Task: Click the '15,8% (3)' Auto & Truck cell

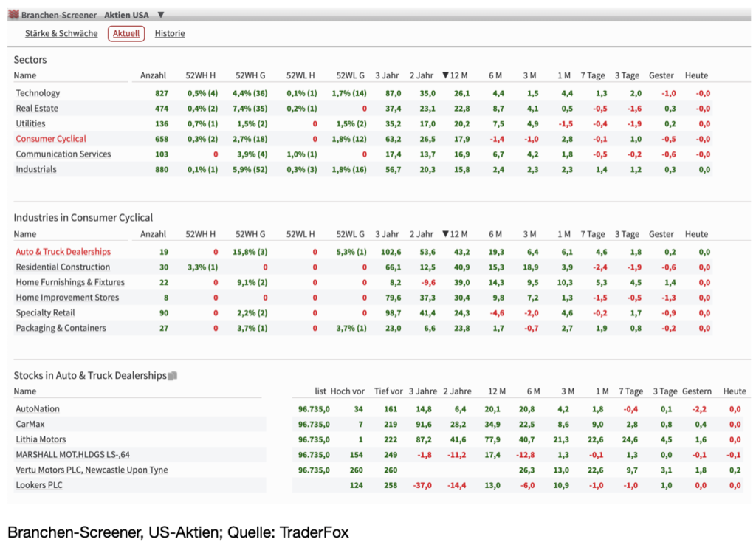Action: point(250,252)
